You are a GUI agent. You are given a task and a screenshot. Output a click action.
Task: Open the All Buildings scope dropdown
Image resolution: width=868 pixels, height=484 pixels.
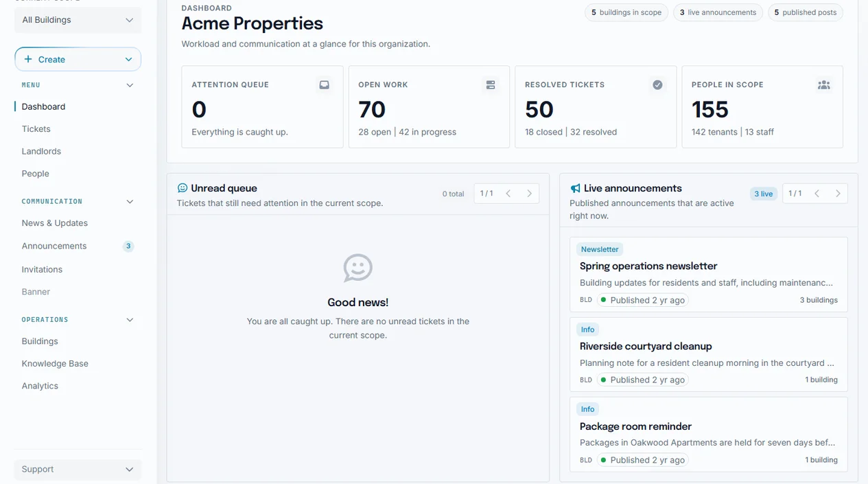[x=78, y=20]
